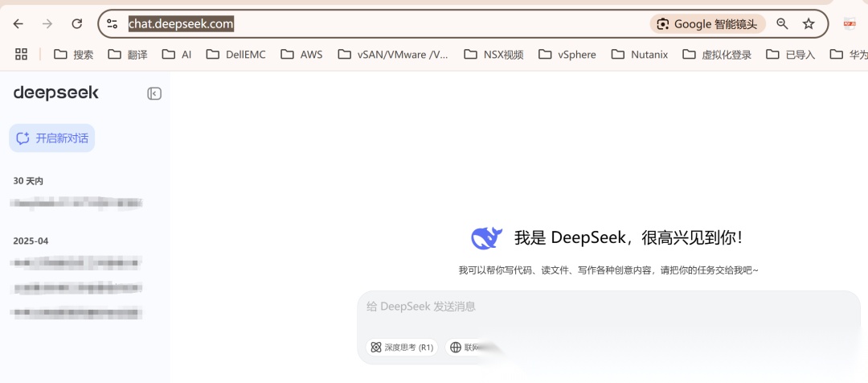Open the DellEMC bookmark folder
The width and height of the screenshot is (868, 383).
click(x=235, y=55)
